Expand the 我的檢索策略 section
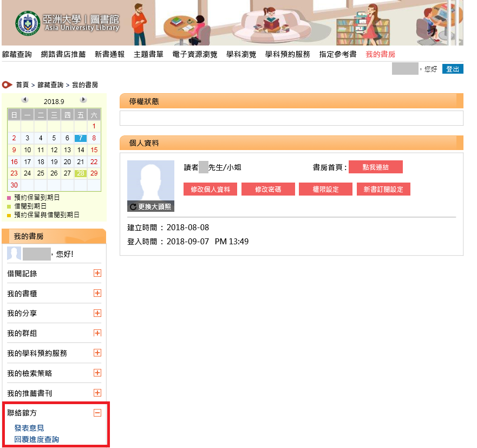 (x=97, y=373)
